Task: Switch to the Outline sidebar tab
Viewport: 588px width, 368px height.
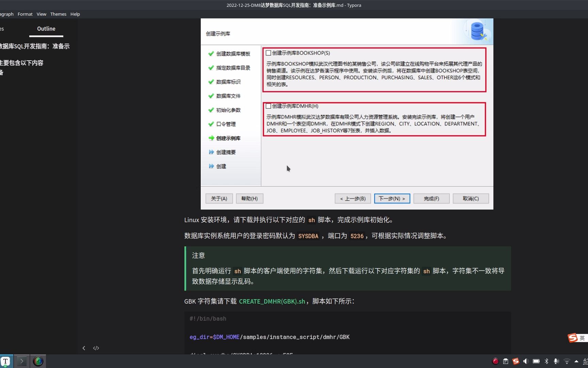Action: click(x=46, y=29)
